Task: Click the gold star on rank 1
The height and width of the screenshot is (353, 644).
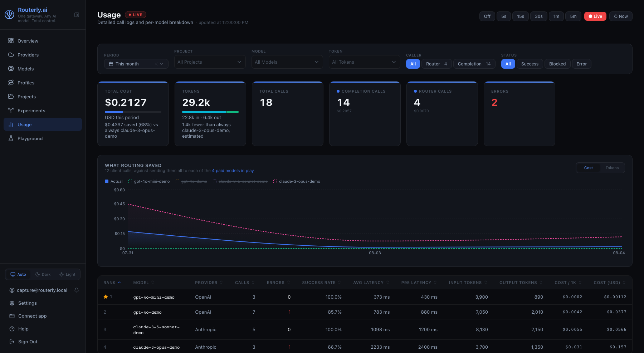Action: (106, 297)
